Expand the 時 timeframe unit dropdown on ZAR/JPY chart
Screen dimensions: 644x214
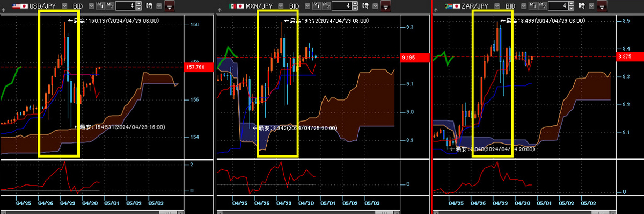click(591, 6)
